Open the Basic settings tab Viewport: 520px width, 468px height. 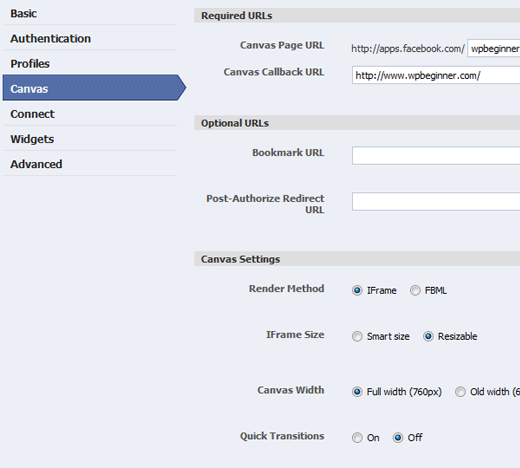click(90, 14)
